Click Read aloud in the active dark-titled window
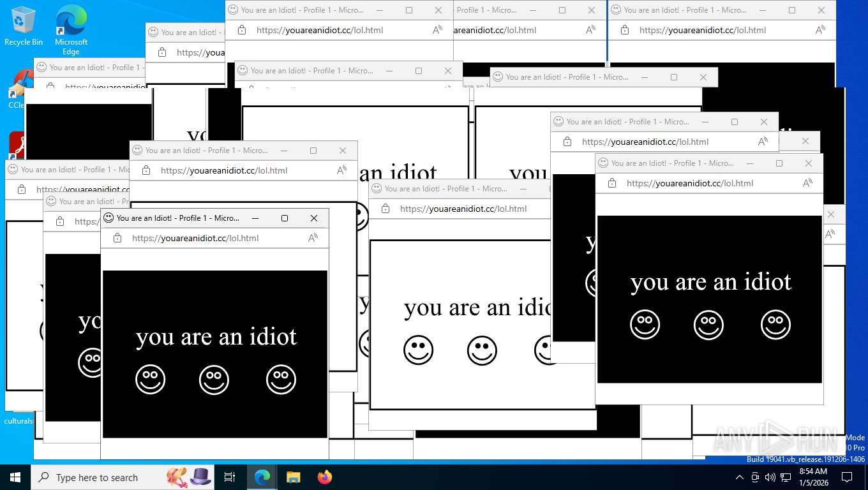This screenshot has height=490, width=868. click(313, 238)
